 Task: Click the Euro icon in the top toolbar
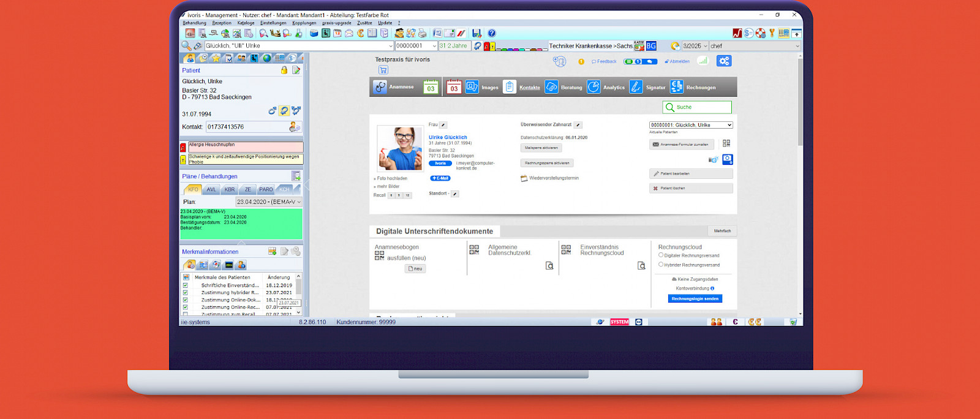pyautogui.click(x=360, y=33)
